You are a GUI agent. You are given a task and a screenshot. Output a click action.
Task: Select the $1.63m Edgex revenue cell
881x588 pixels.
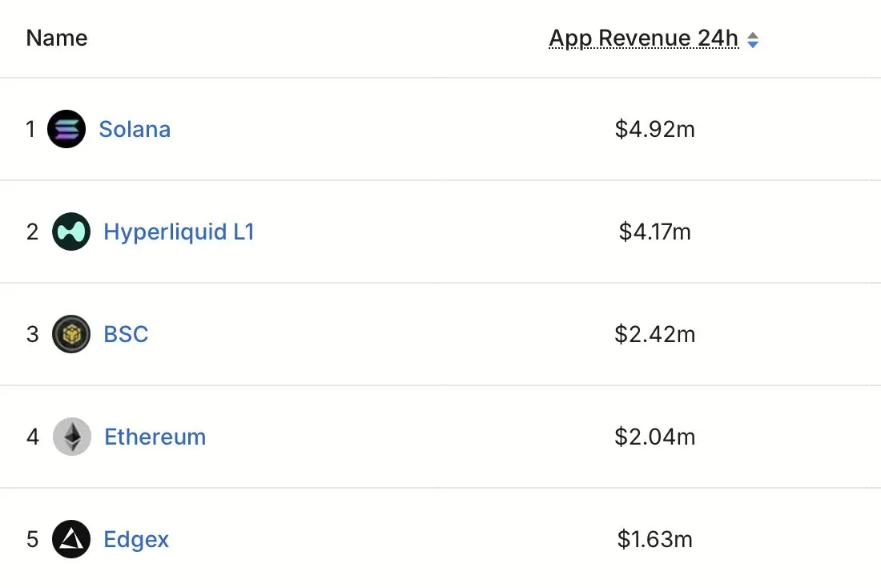tap(654, 539)
